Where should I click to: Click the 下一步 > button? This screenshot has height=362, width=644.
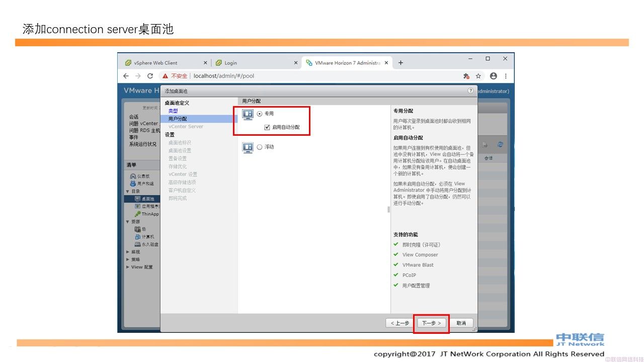coord(431,323)
